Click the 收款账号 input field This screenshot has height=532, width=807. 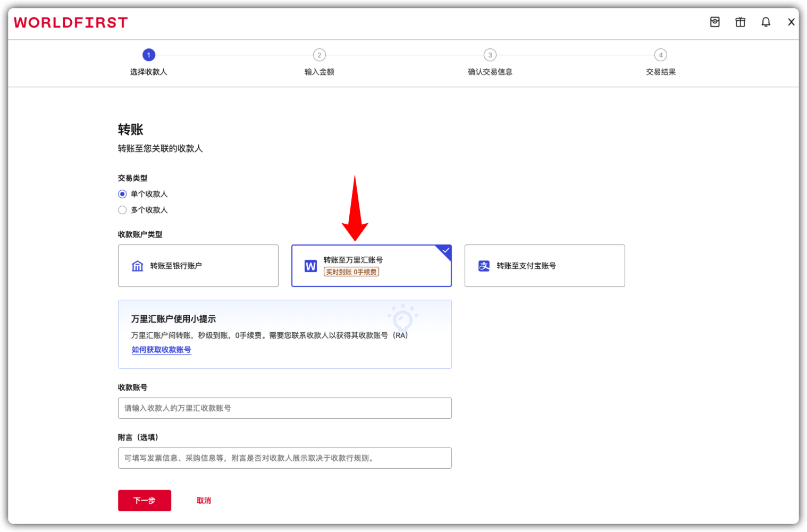pyautogui.click(x=284, y=408)
